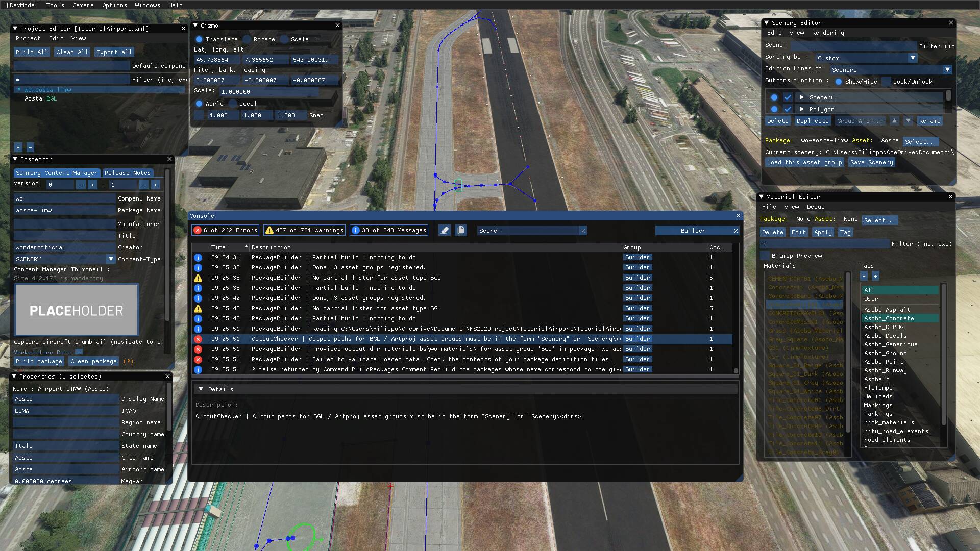Toggle the Errors filter in Console

pos(225,231)
